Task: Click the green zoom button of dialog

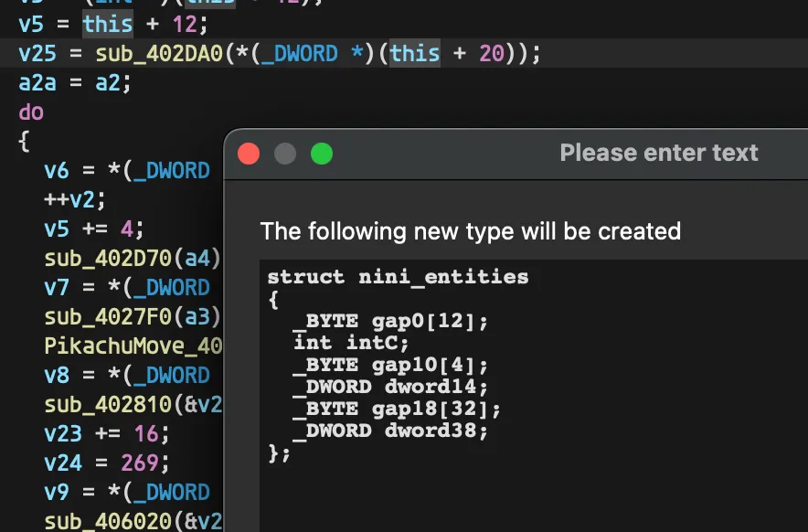Action: point(322,154)
